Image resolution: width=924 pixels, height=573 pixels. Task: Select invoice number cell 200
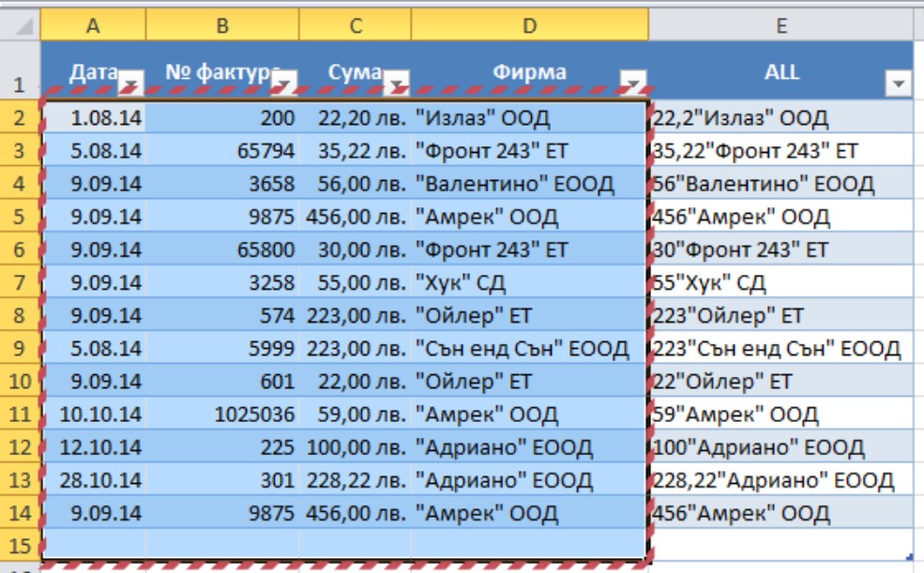(222, 117)
